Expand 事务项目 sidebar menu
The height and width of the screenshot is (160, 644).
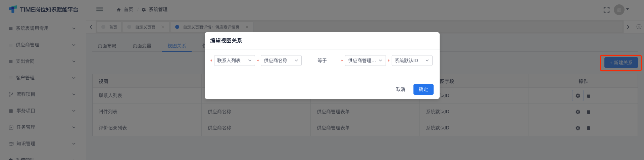pyautogui.click(x=43, y=111)
